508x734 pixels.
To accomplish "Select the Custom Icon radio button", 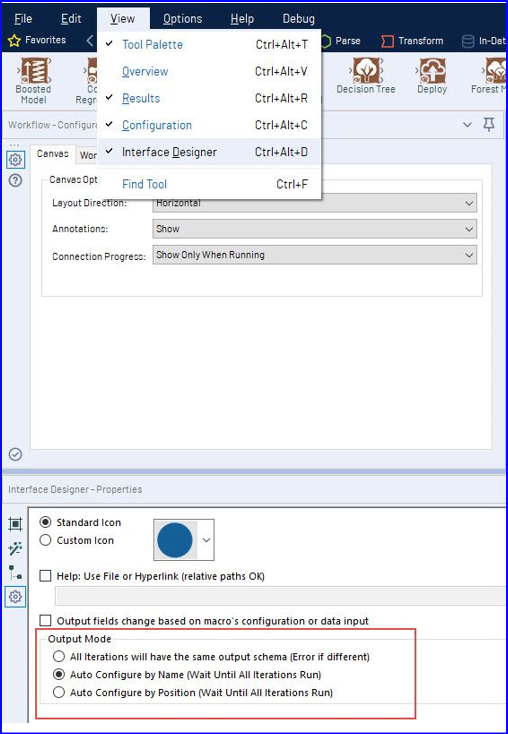I will [45, 540].
